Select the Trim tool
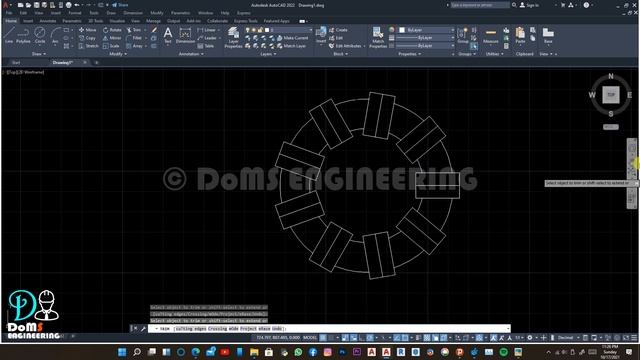 (134, 30)
